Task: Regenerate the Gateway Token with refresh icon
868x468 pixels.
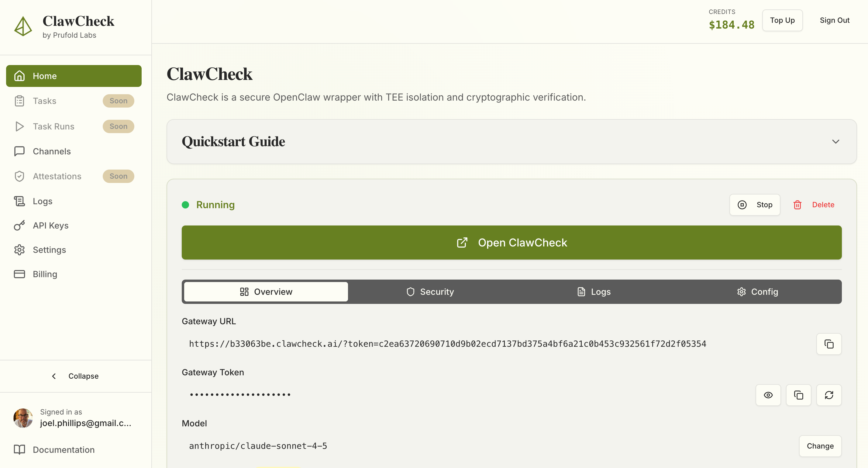Action: pos(828,395)
